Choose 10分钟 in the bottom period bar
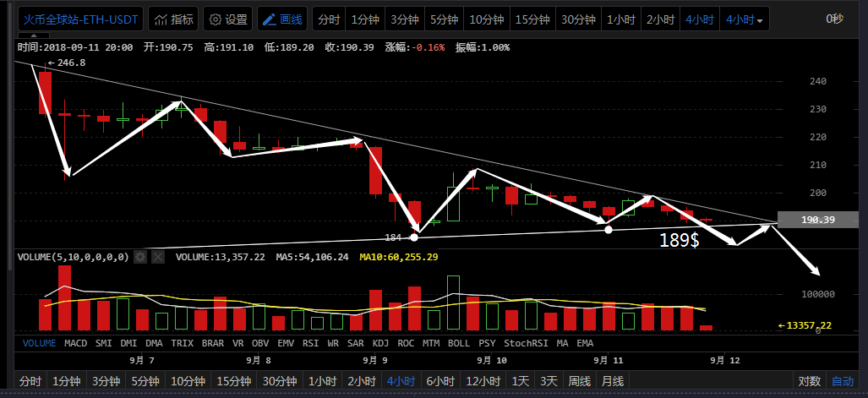The image size is (868, 398). (188, 381)
